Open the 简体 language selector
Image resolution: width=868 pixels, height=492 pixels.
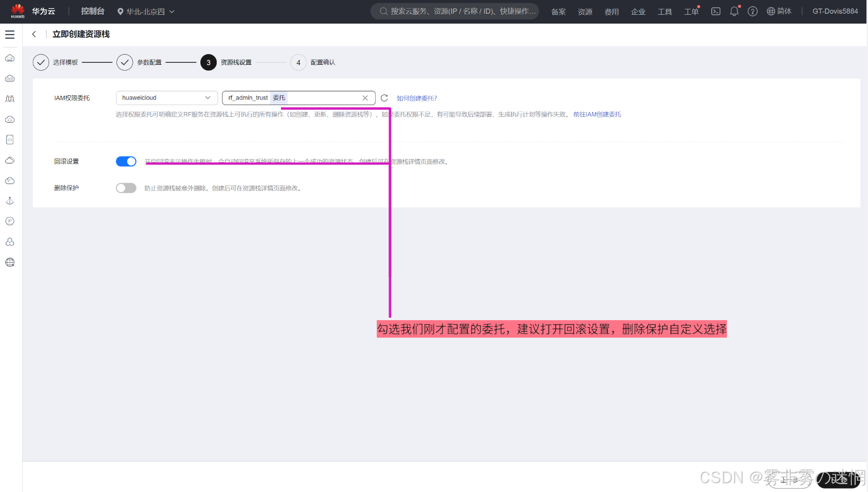tap(779, 11)
